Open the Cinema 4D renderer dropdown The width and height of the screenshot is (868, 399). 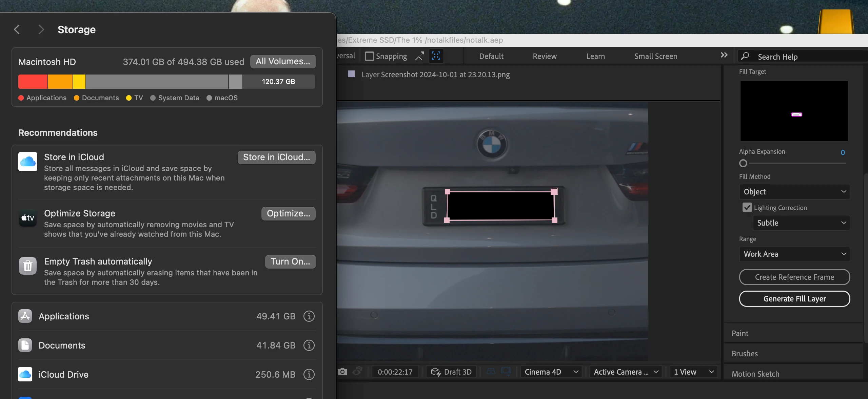pyautogui.click(x=551, y=372)
